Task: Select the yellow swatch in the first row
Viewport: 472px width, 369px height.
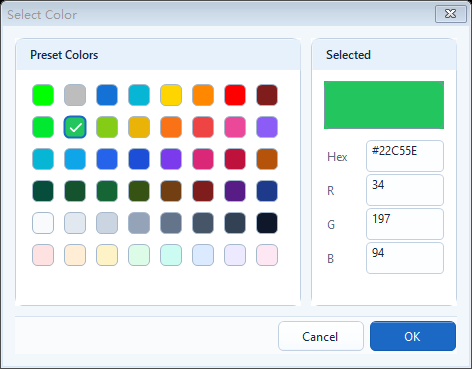Action: tap(171, 95)
